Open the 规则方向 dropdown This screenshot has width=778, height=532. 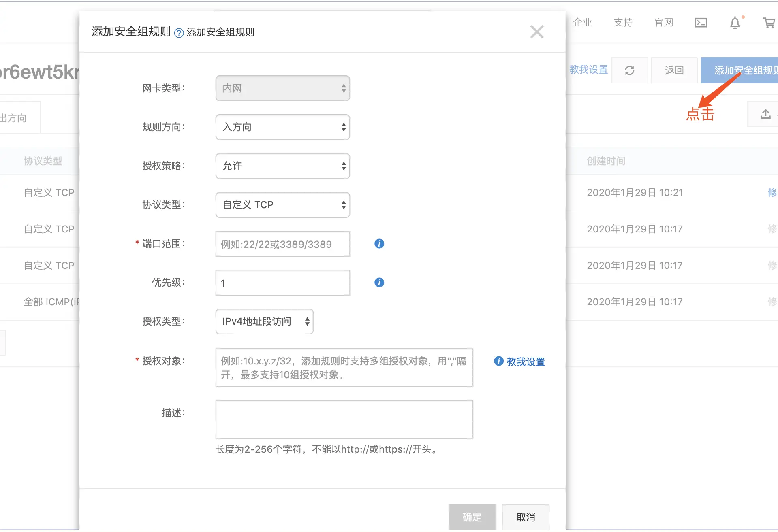282,127
